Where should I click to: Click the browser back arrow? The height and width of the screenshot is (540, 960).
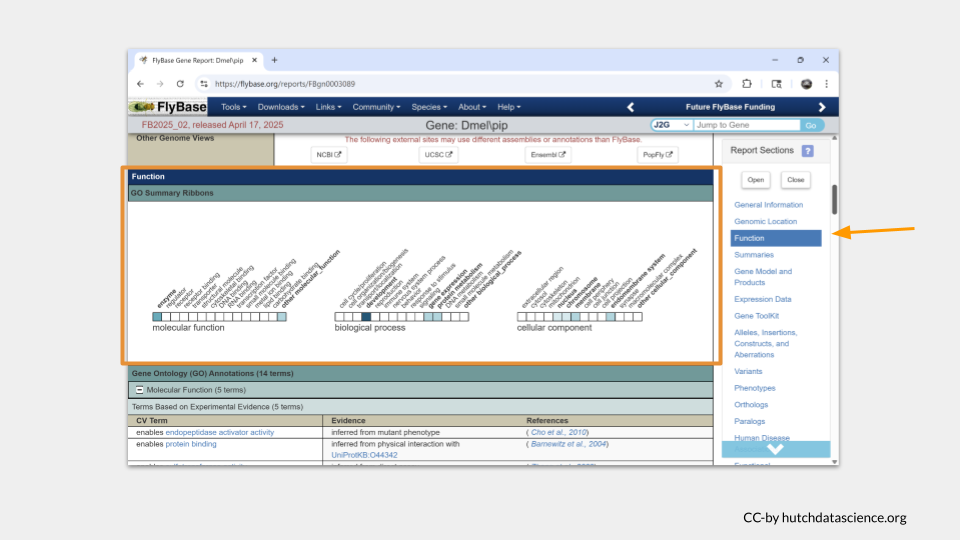pyautogui.click(x=140, y=84)
